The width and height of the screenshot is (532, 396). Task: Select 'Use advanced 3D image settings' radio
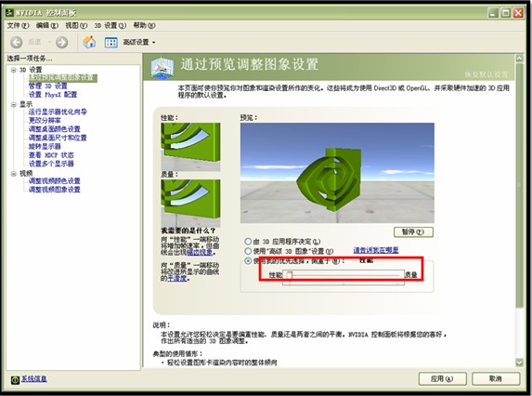coord(248,251)
